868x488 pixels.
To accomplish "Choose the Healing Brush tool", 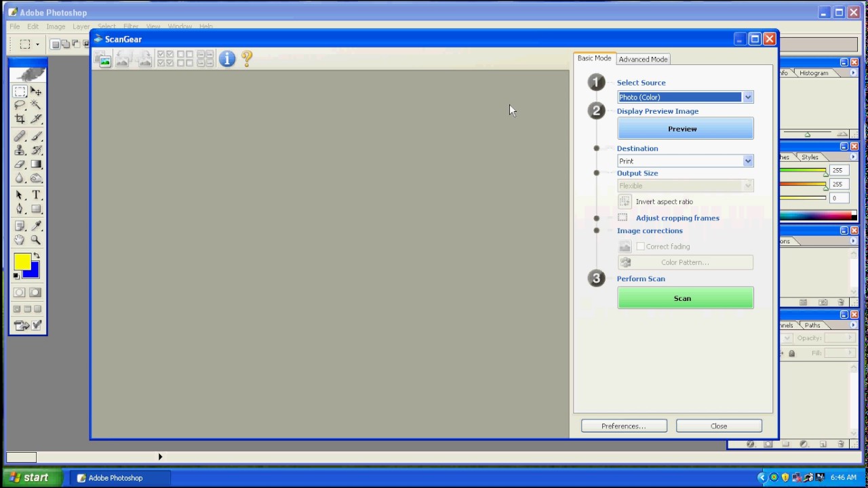I will click(20, 136).
